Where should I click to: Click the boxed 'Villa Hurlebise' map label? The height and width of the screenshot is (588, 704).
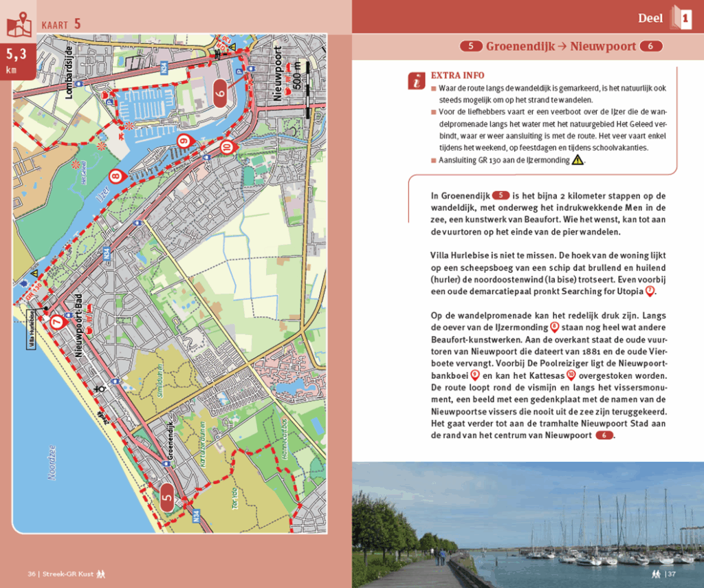coord(31,329)
